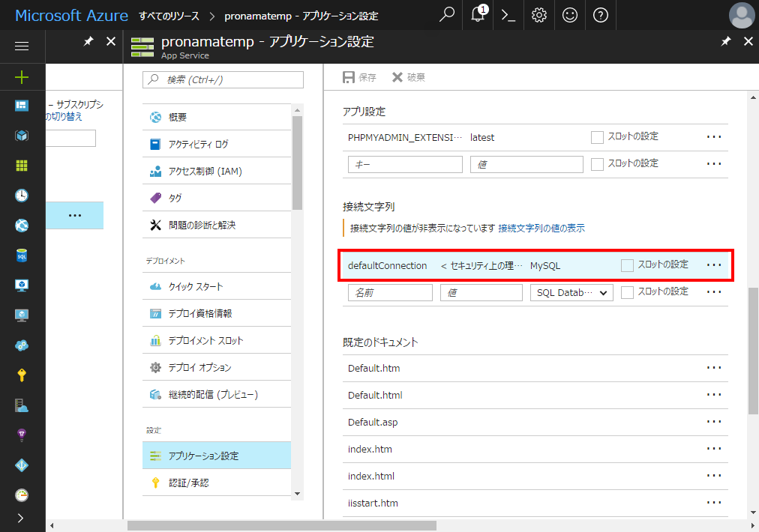Click the 検索 search box in menu
This screenshot has width=759, height=532.
click(223, 79)
